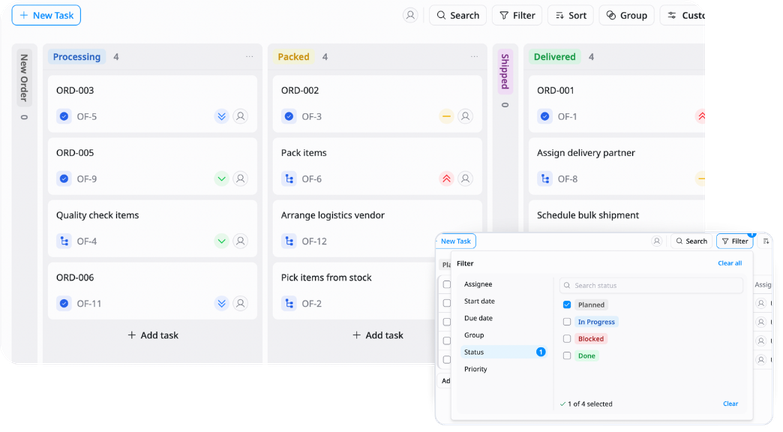Click the highest priority icon on Pack items

point(446,179)
